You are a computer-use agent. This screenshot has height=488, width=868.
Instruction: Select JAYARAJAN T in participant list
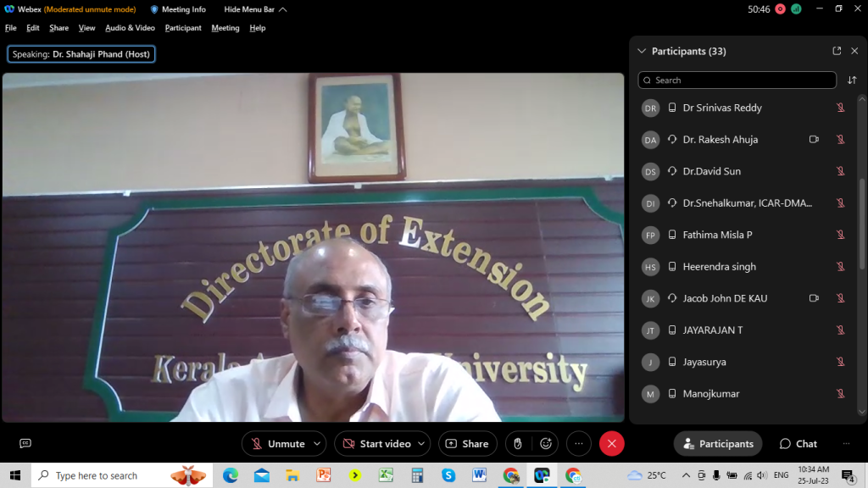(744, 330)
